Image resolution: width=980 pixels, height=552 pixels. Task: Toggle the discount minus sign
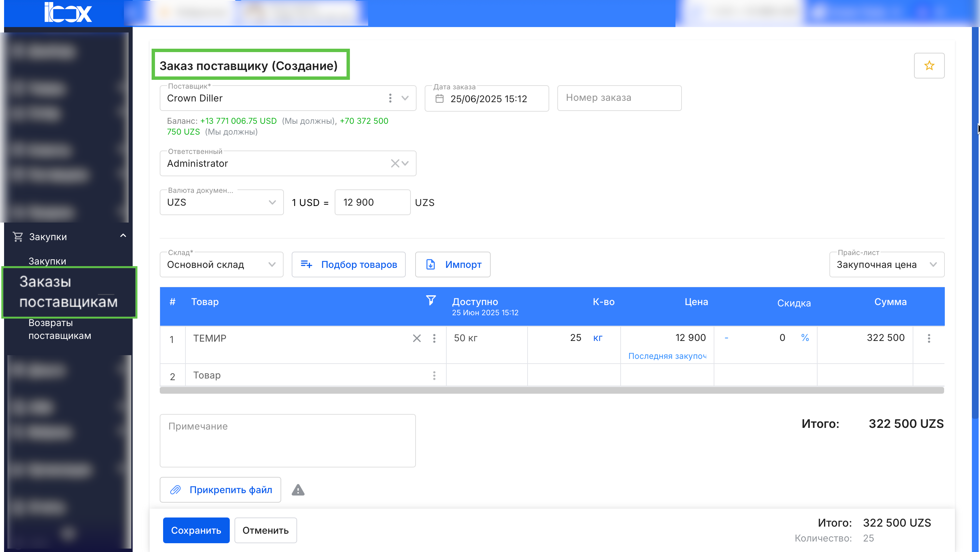726,338
